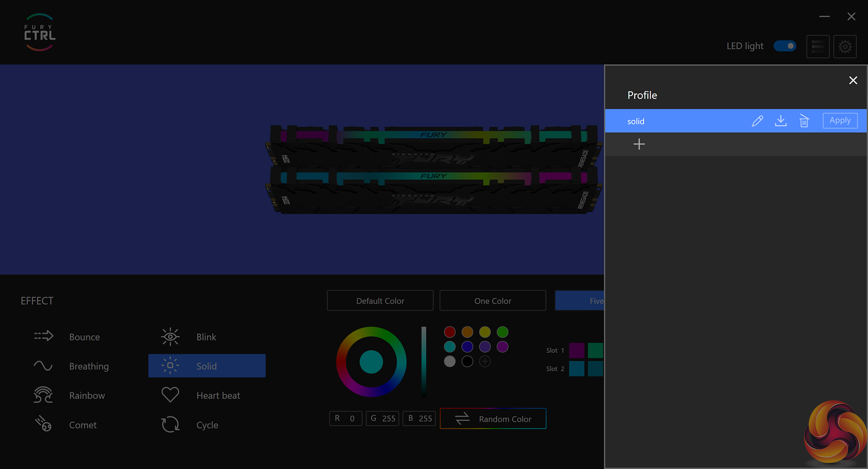This screenshot has height=469, width=868.
Task: Select Slot 2 teal LED swatch
Action: [x=595, y=369]
